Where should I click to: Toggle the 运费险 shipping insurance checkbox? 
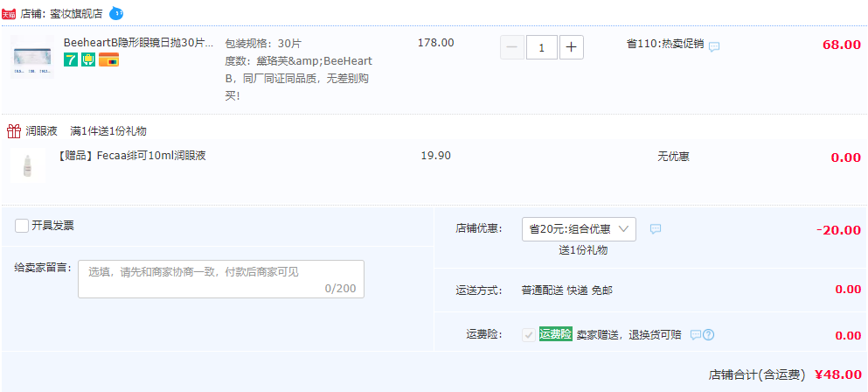click(529, 335)
